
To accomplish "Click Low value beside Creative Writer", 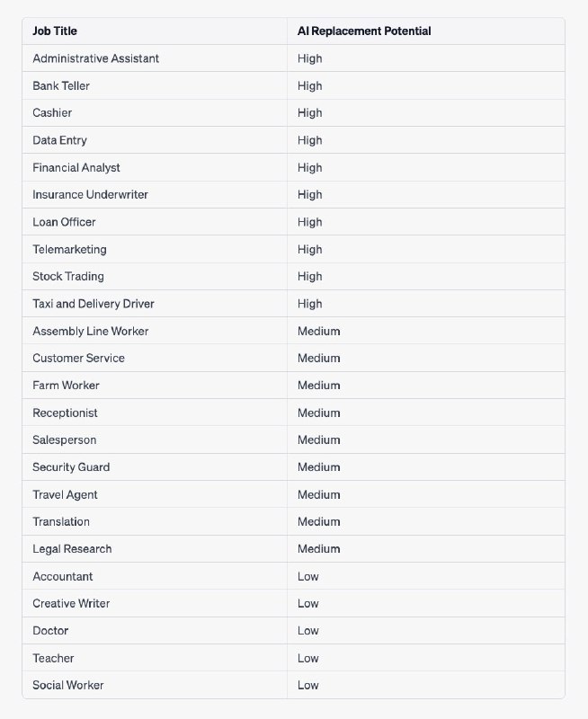I will click(308, 603).
